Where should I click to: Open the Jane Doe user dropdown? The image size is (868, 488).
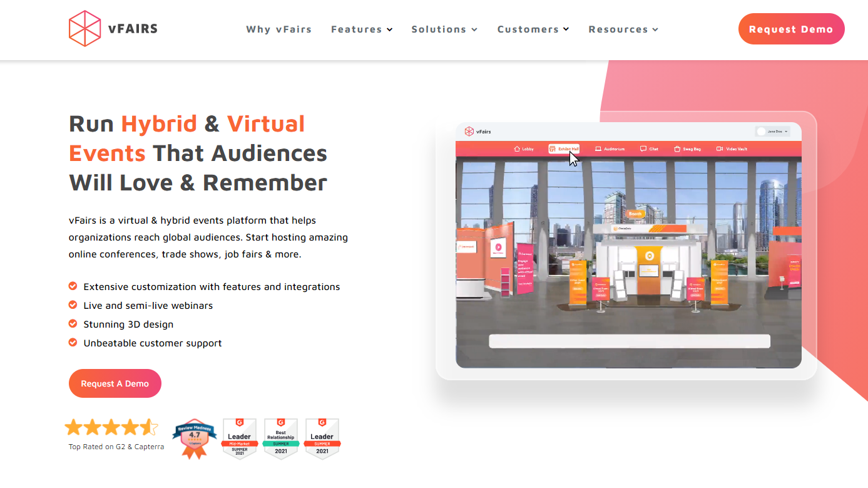coord(773,132)
